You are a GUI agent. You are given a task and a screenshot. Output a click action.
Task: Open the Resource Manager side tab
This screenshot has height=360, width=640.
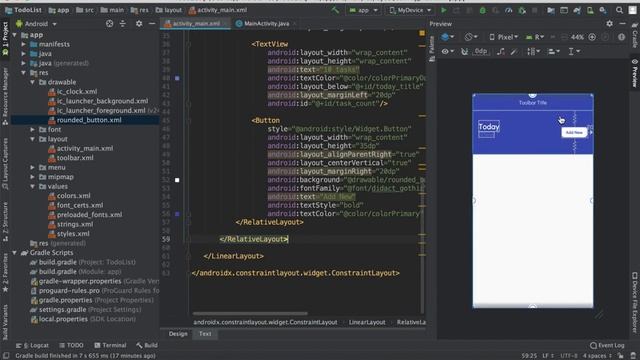[5, 96]
